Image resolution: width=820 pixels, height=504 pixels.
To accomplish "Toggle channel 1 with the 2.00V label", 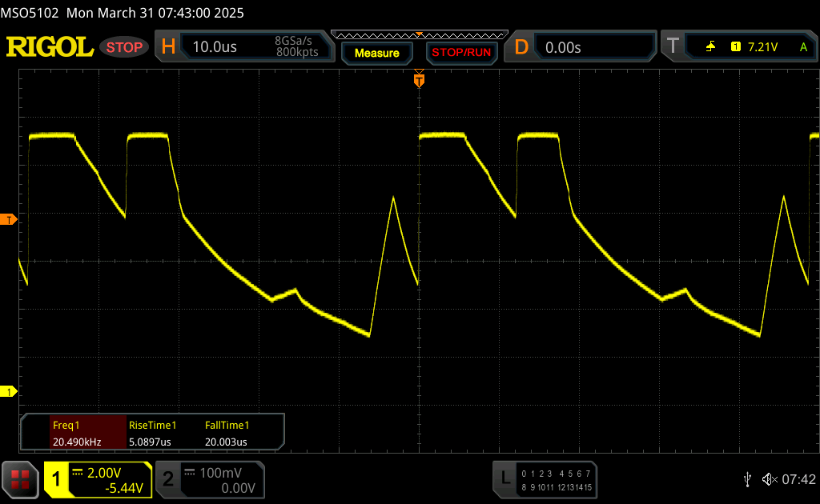I will click(x=98, y=479).
